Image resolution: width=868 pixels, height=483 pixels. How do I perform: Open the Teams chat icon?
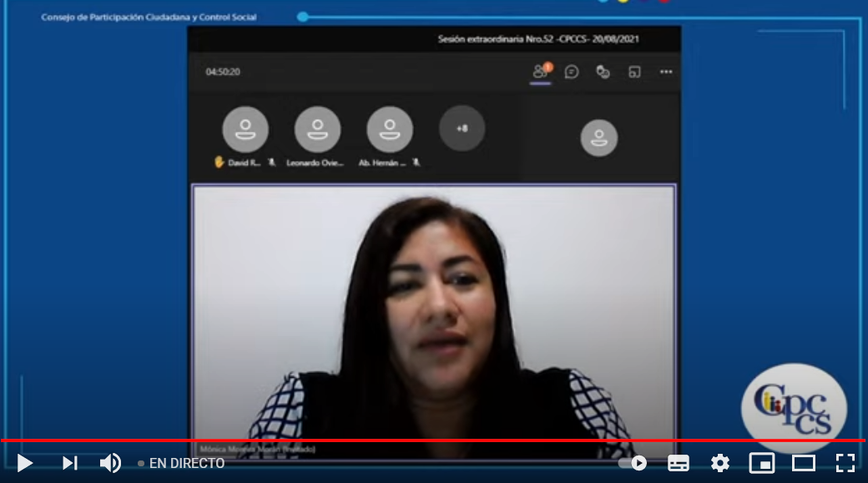click(572, 72)
